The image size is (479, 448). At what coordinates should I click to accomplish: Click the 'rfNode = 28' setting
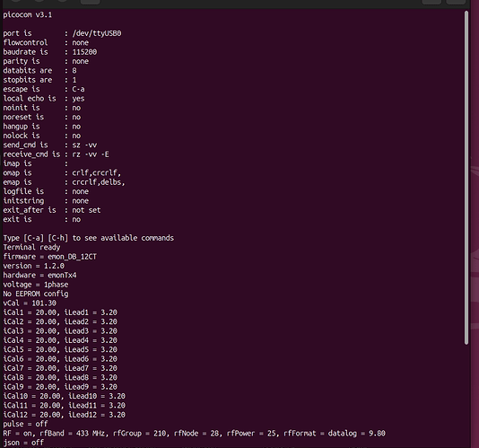coord(196,434)
